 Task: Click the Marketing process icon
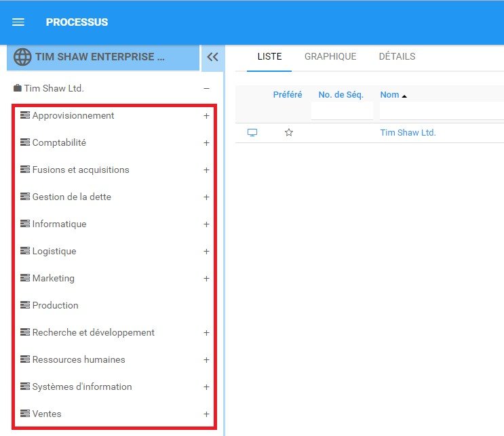[x=25, y=278]
